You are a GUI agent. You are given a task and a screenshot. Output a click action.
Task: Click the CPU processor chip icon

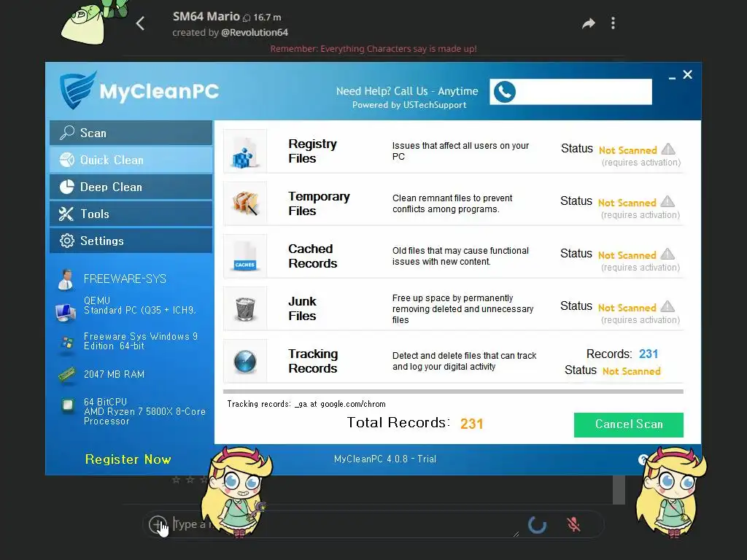(68, 405)
